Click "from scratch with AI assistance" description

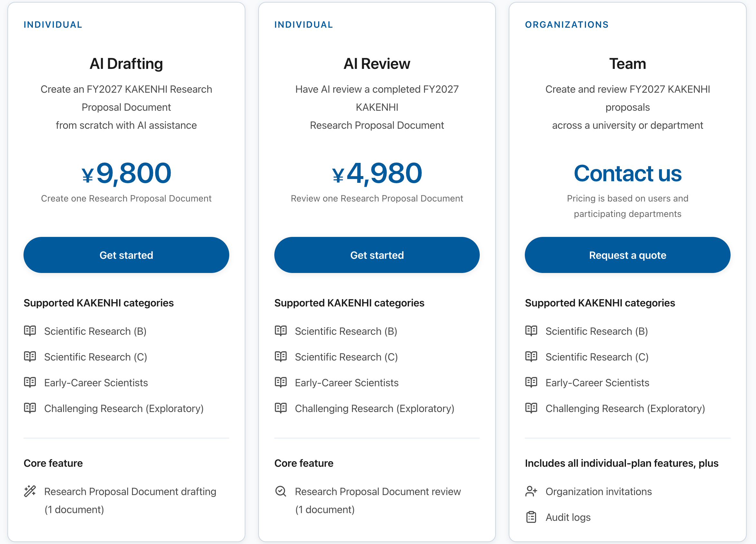tap(126, 125)
